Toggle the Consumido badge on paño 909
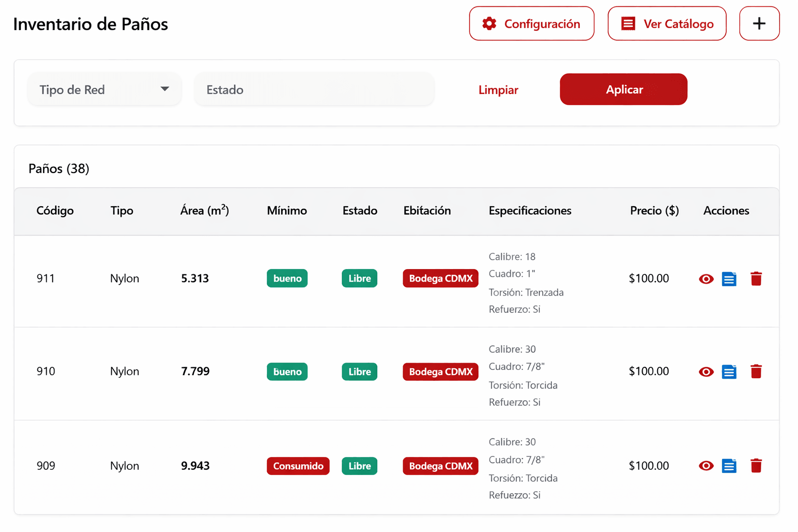 point(298,466)
